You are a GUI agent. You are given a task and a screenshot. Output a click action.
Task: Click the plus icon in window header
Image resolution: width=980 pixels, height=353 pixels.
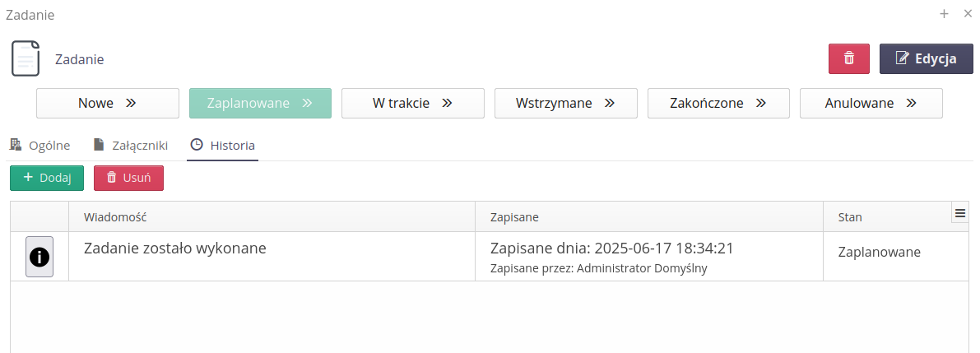click(x=945, y=14)
